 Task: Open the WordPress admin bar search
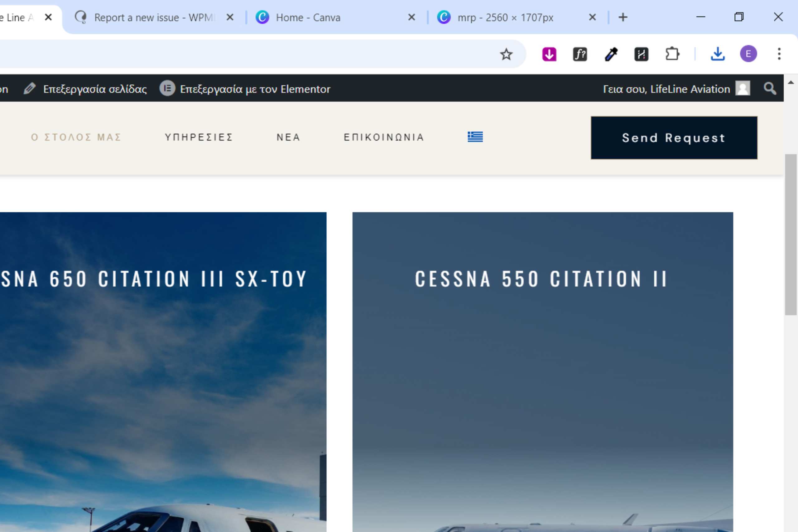click(x=770, y=89)
